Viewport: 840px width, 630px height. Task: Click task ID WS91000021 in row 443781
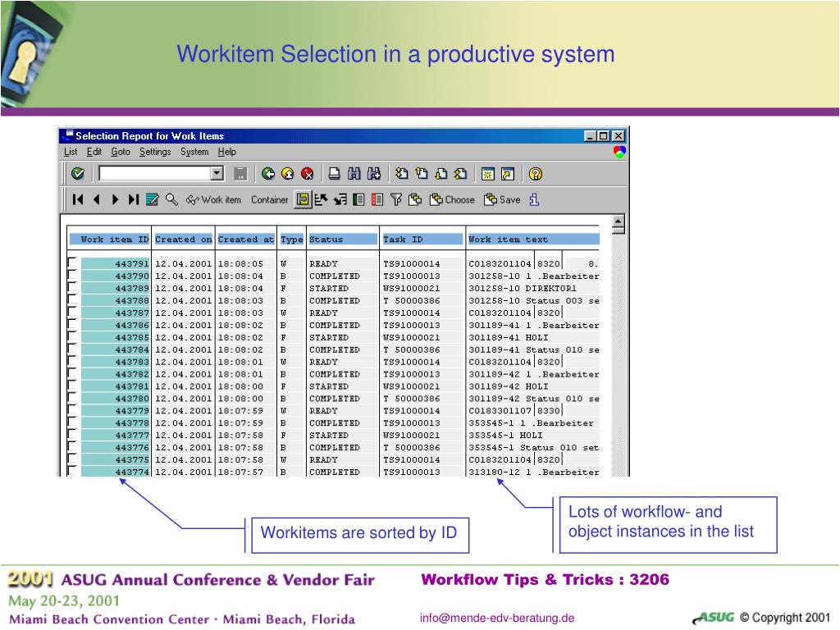pyautogui.click(x=412, y=386)
